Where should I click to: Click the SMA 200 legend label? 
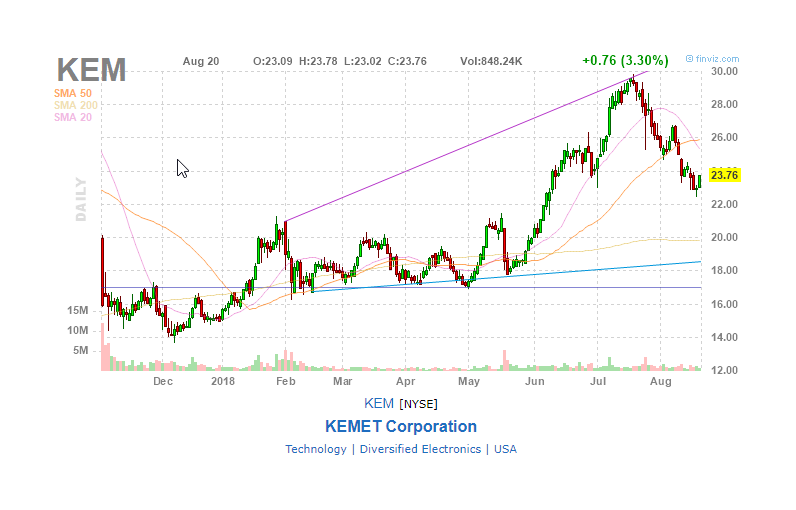(76, 106)
